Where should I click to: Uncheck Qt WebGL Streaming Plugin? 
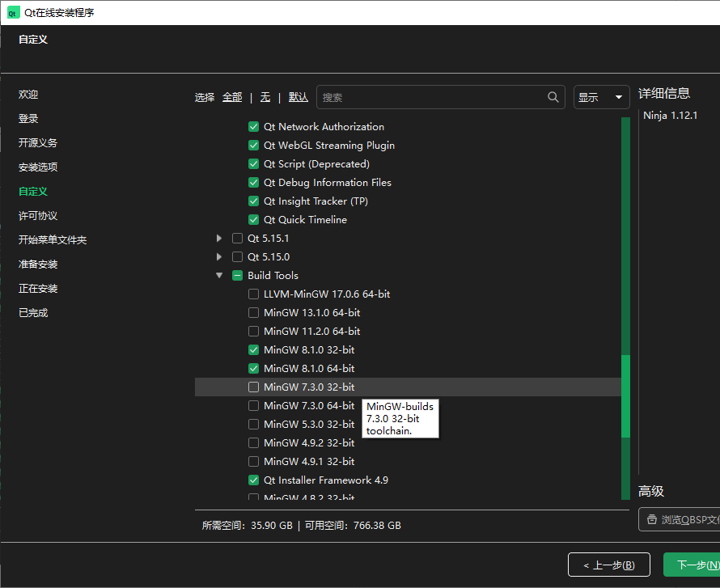253,146
